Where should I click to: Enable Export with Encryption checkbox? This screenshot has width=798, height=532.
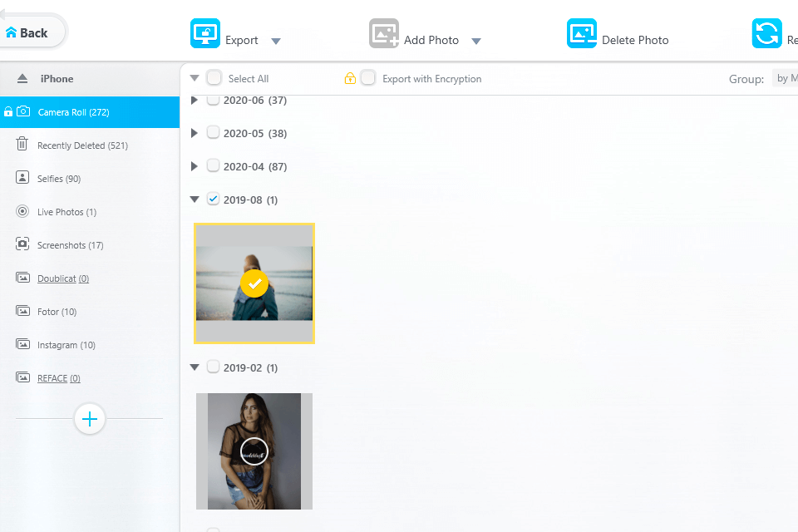(368, 78)
